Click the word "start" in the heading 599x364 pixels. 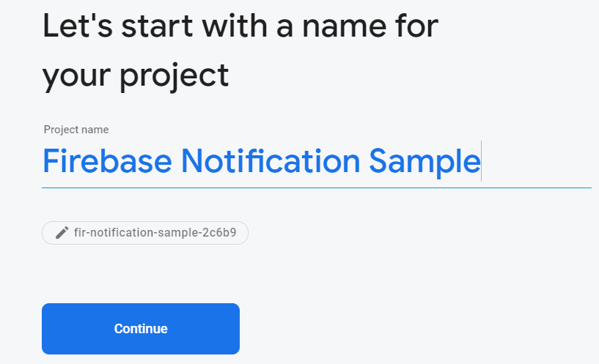[x=151, y=26]
